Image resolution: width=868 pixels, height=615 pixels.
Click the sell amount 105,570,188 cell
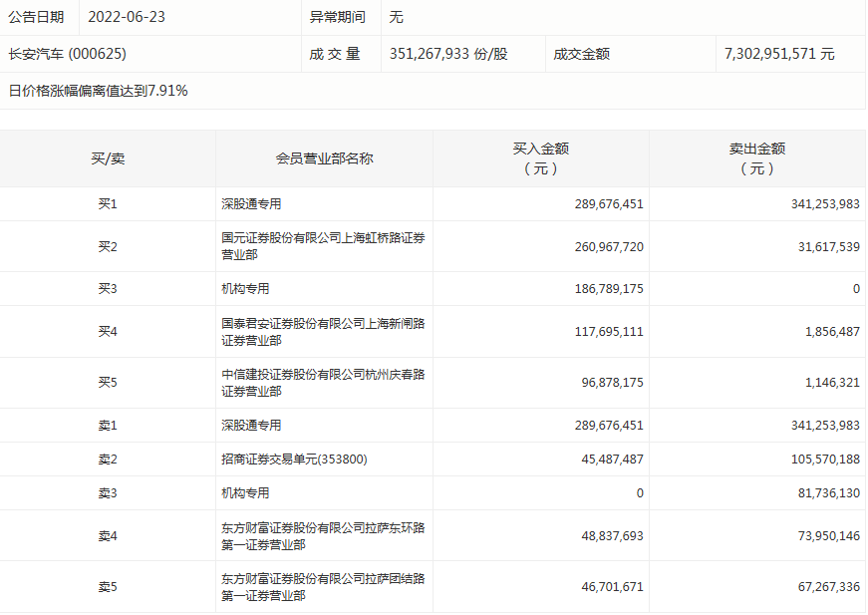pos(814,460)
